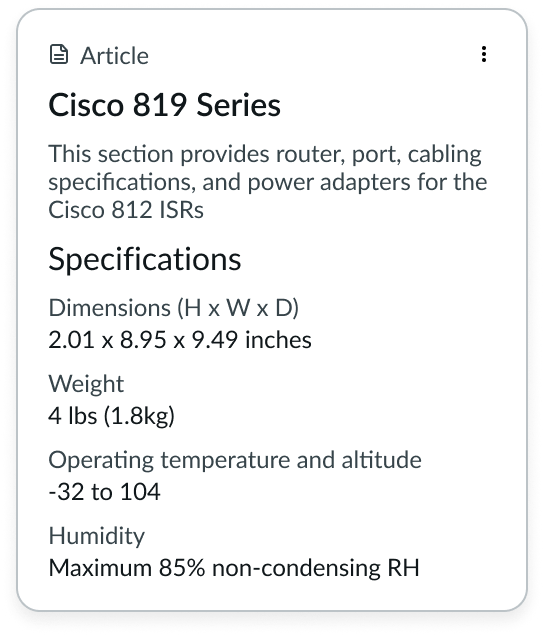Screen dimensions: 544x636
Task: Click the Dimensions (H x W x D) label
Action: click(x=174, y=307)
